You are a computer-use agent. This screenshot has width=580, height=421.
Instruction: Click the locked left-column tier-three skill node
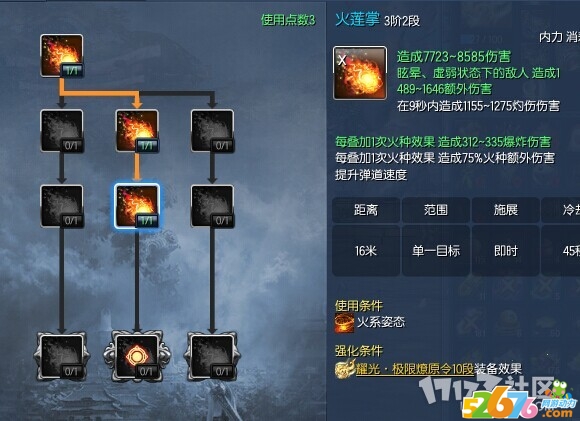coord(62,206)
